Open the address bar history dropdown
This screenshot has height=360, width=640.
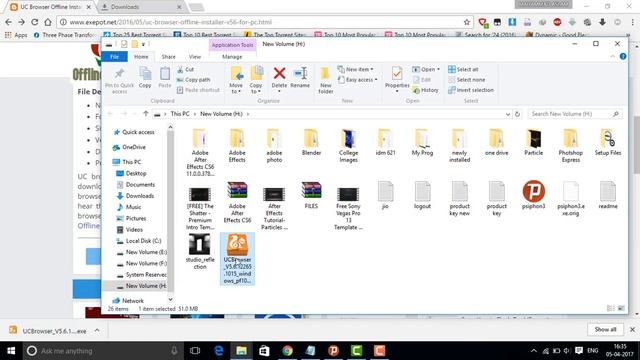[508, 114]
